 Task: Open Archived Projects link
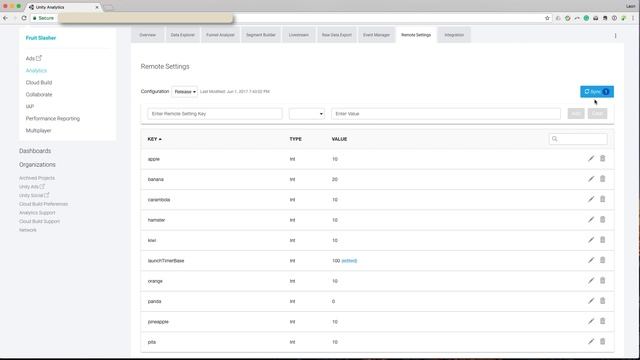coord(37,178)
